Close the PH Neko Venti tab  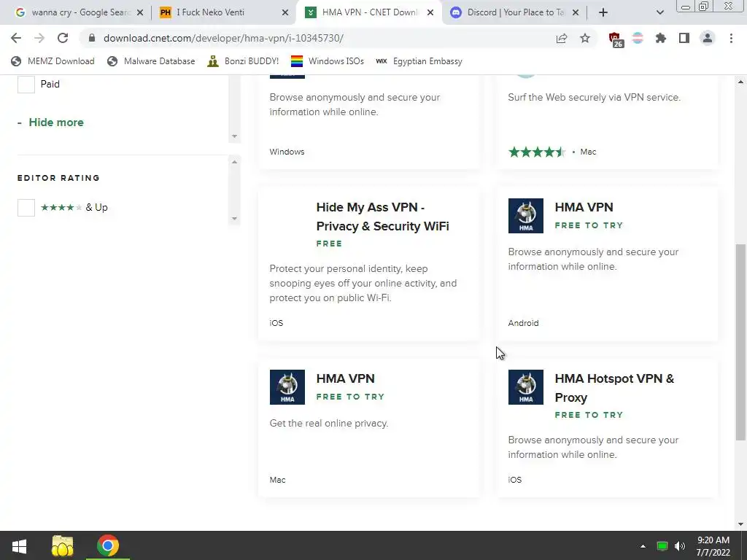[x=285, y=12]
